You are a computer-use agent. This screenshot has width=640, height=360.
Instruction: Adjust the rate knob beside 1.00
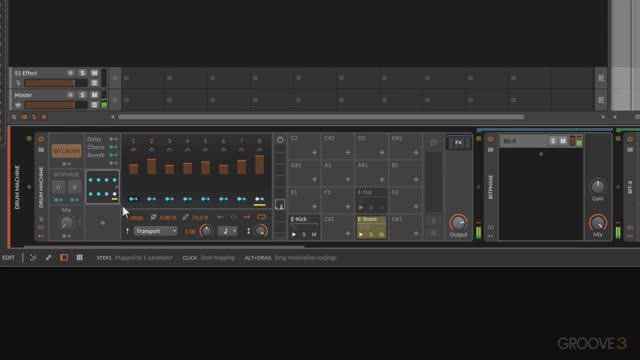click(x=206, y=231)
